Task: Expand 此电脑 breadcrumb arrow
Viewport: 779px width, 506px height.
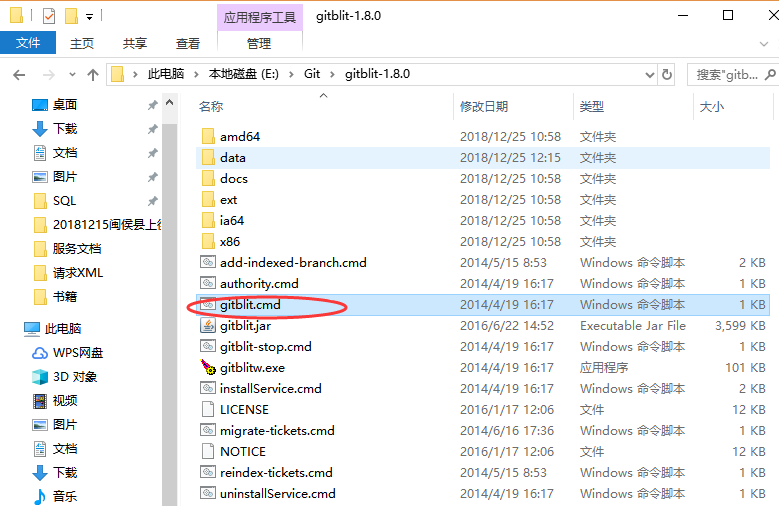Action: coord(196,75)
